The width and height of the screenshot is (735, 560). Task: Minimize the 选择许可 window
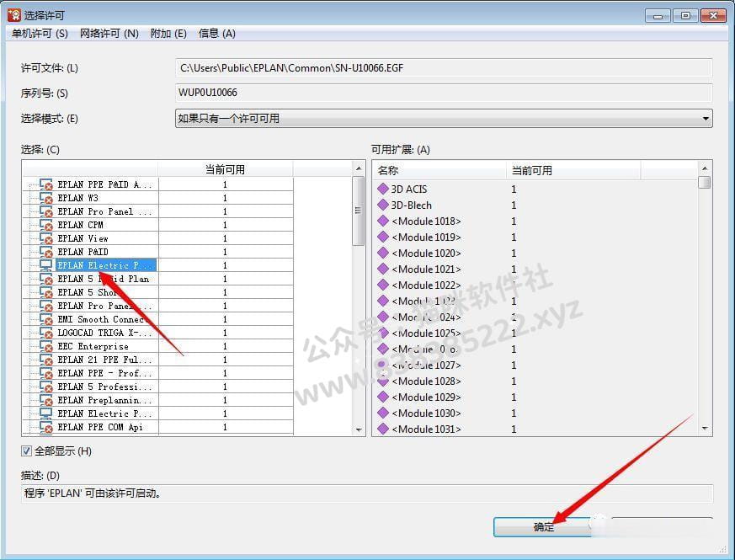click(x=658, y=15)
